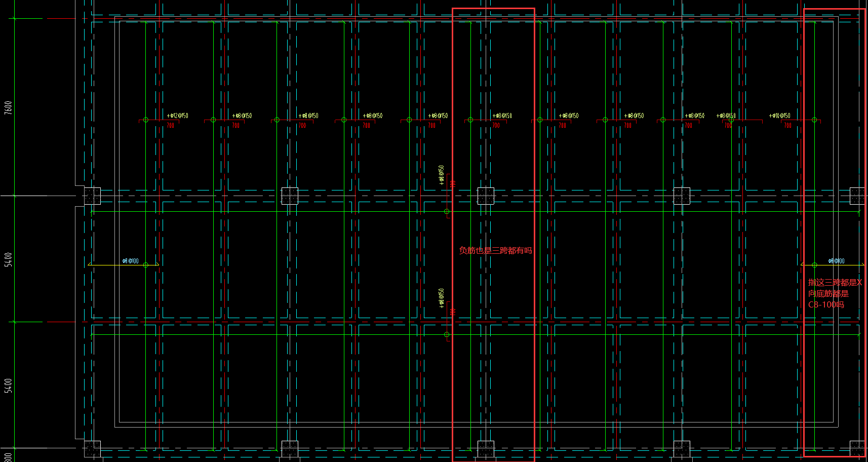Screen dimensions: 868x462
Task: Select the lower 5400 dimension text
Action: pyautogui.click(x=8, y=386)
